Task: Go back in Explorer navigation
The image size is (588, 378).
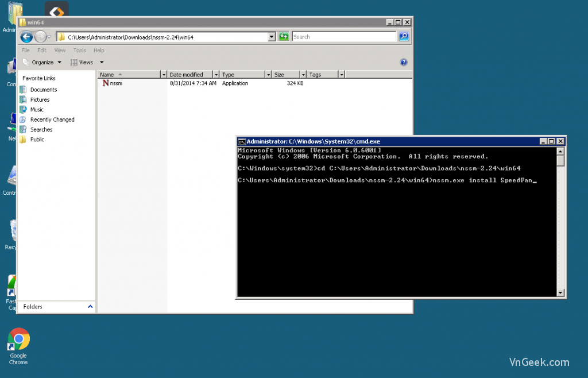Action: click(x=26, y=37)
